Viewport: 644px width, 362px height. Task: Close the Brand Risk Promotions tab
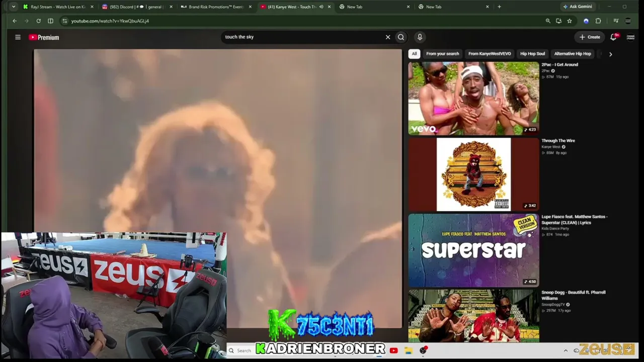(250, 7)
